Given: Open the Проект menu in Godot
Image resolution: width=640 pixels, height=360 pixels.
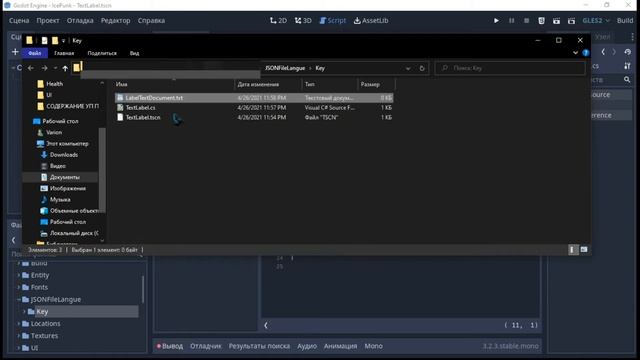Looking at the screenshot, I should coord(47,20).
